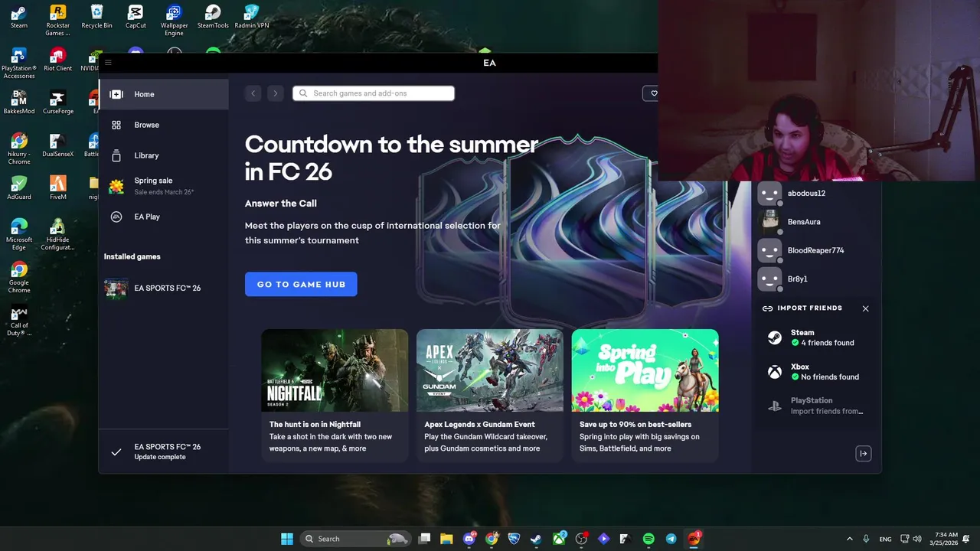Open Rockstar Games desktop shortcut
Viewport: 980px width, 551px height.
click(x=57, y=20)
